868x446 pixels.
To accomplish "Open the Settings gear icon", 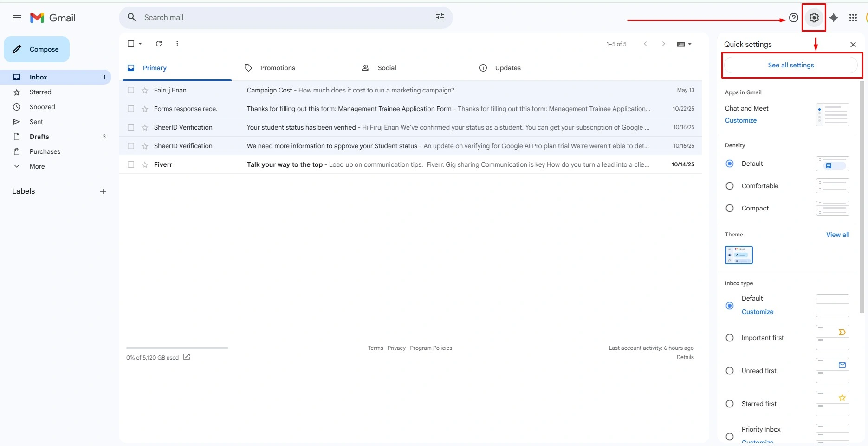I will (814, 18).
